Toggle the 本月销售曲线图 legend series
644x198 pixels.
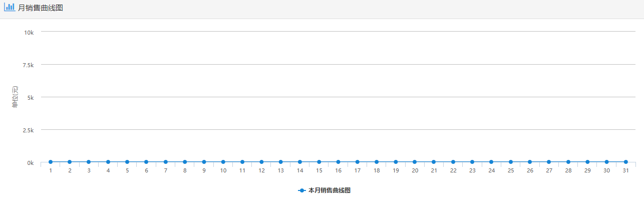324,190
